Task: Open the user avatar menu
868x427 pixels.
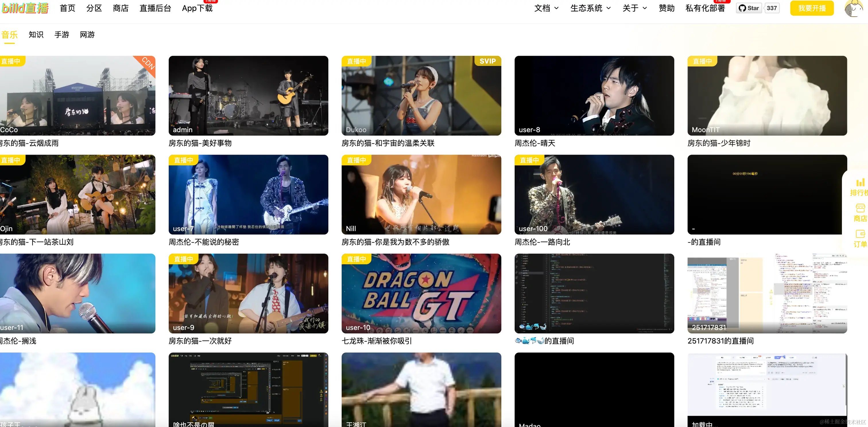Action: tap(854, 8)
